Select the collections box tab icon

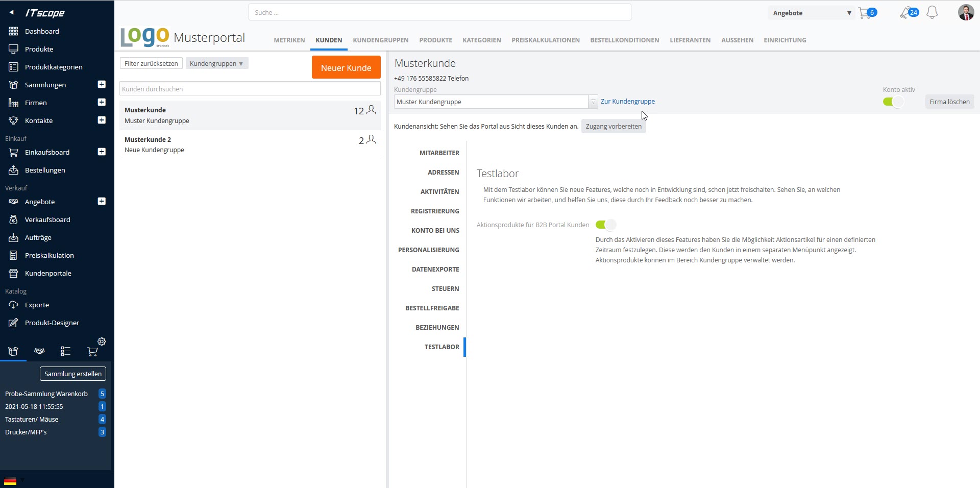[13, 351]
